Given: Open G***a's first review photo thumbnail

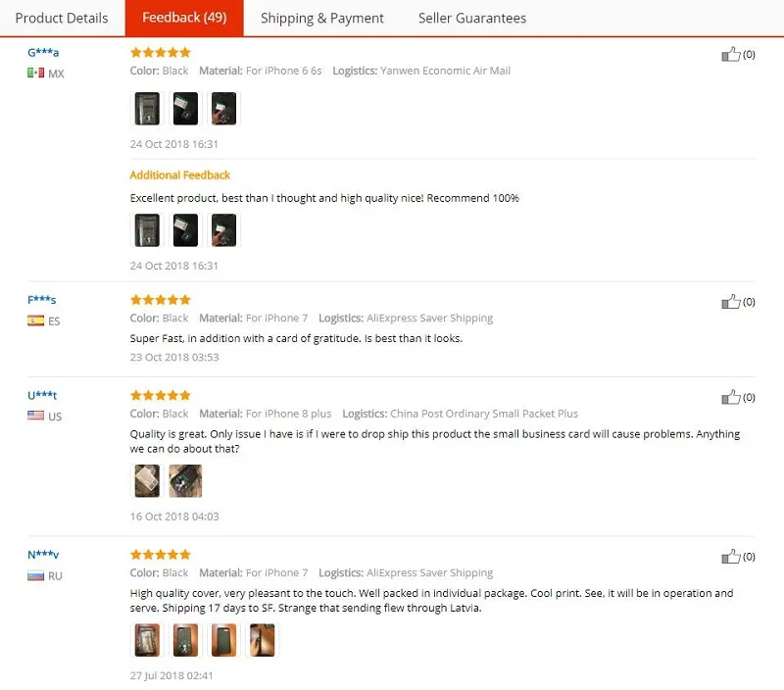Looking at the screenshot, I should 147,109.
